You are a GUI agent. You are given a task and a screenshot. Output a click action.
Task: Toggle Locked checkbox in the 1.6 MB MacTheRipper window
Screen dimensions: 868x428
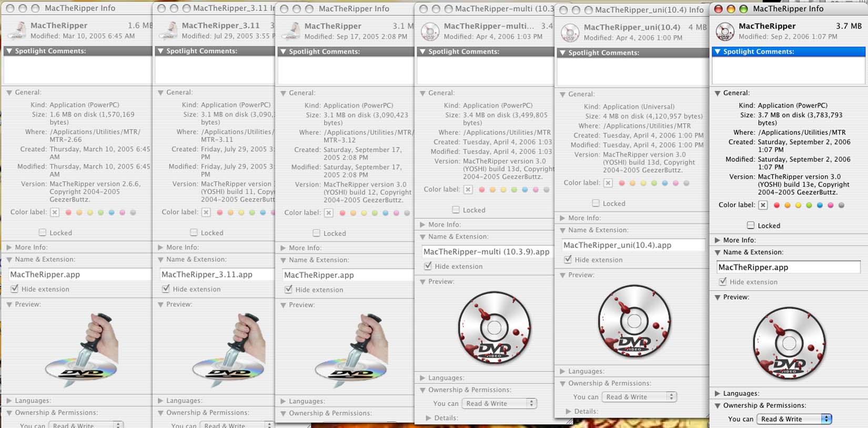click(x=43, y=232)
